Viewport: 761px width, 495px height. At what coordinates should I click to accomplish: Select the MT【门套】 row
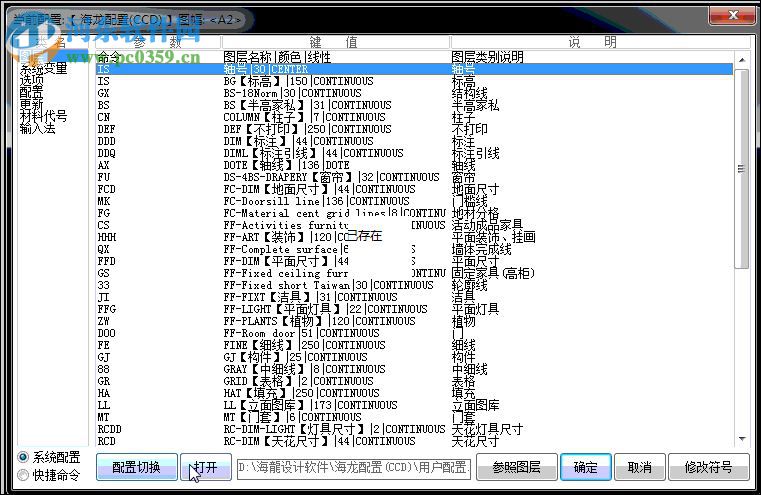414,417
